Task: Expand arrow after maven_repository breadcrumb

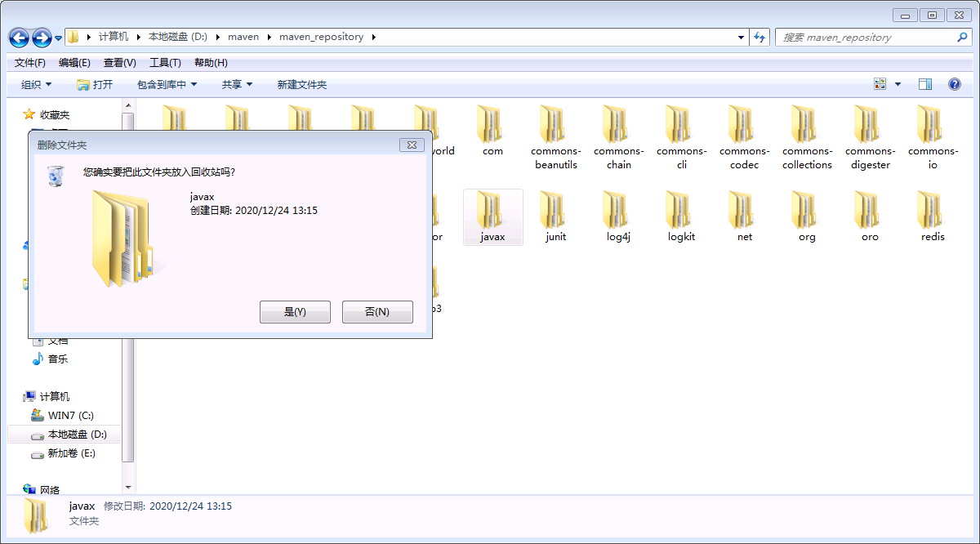Action: click(373, 37)
